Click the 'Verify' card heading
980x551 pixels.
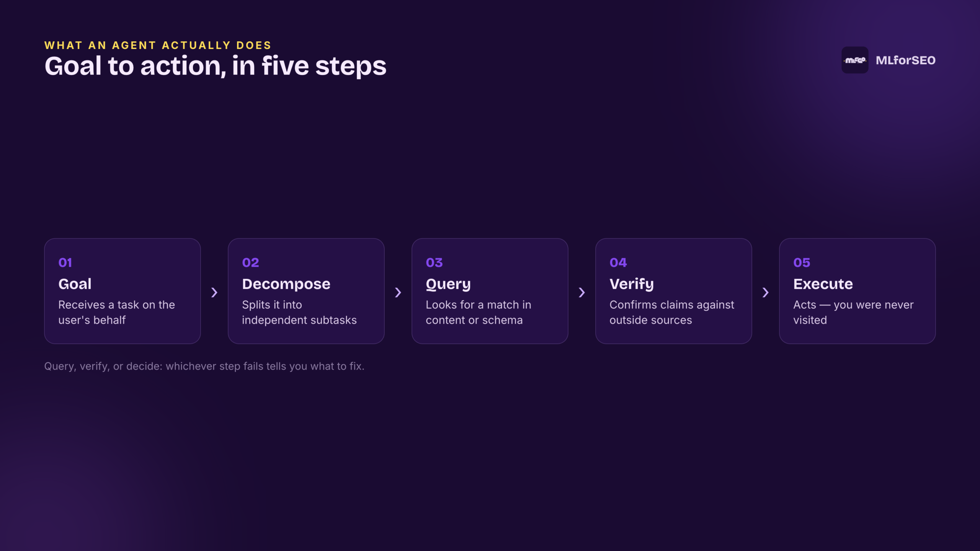click(632, 284)
